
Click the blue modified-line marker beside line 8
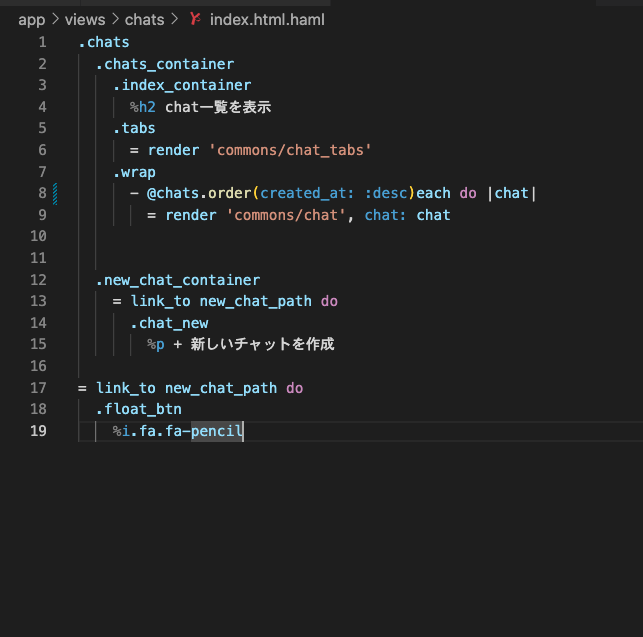tap(55, 194)
